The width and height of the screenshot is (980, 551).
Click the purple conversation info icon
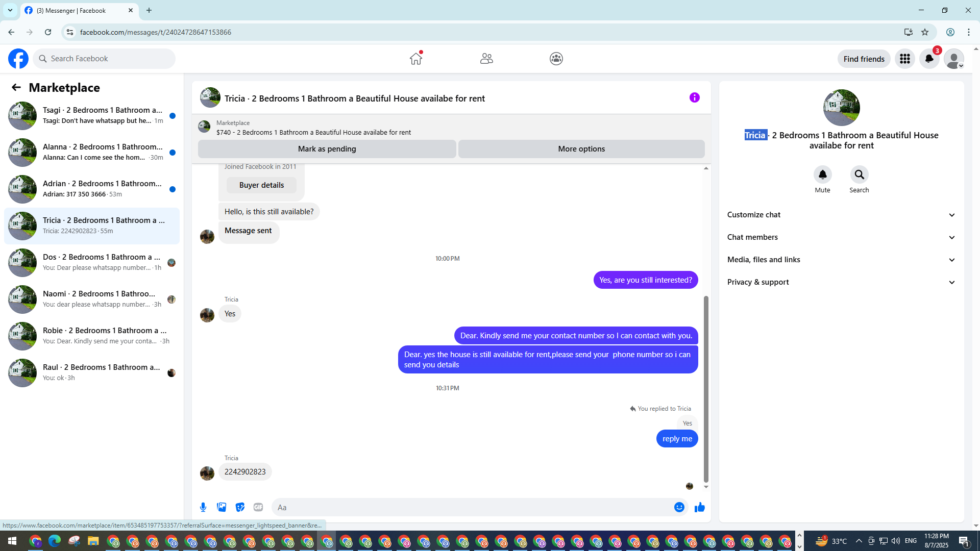coord(694,97)
